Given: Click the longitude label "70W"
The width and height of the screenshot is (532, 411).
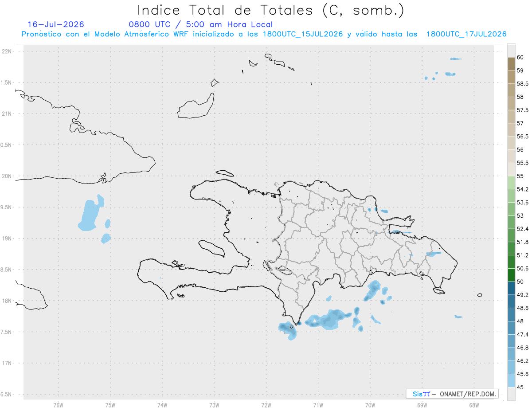Looking at the screenshot, I should [x=370, y=405].
